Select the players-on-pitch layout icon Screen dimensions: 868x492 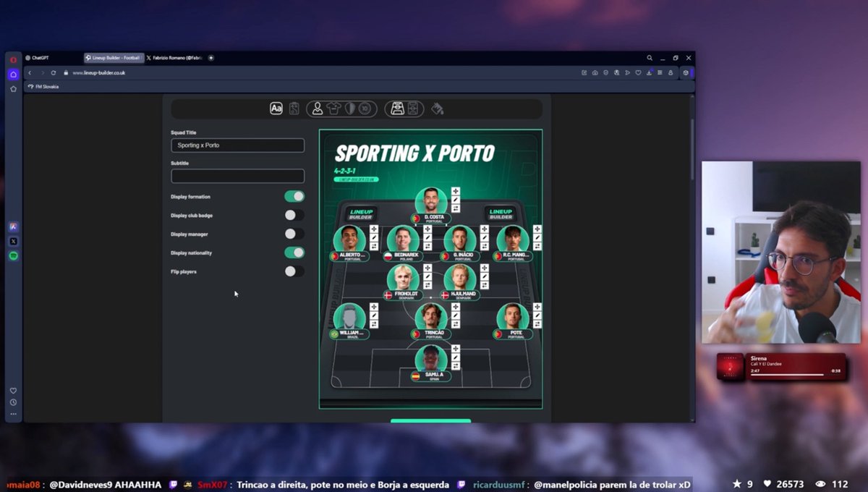[x=396, y=109]
